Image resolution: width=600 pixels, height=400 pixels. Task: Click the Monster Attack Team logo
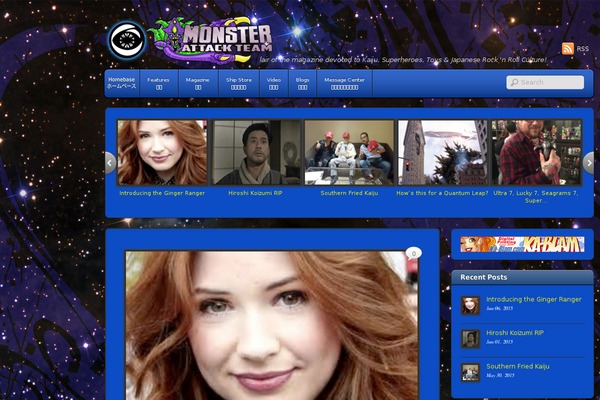pos(211,39)
